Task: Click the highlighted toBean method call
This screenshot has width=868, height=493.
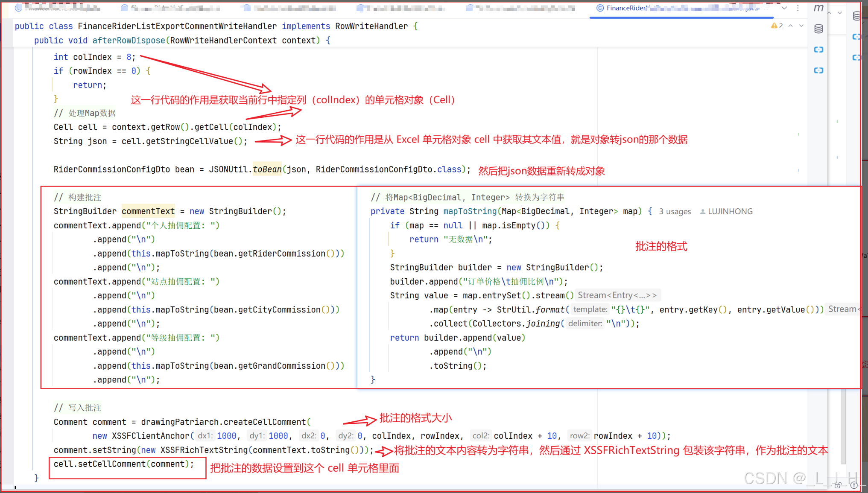Action: point(267,169)
